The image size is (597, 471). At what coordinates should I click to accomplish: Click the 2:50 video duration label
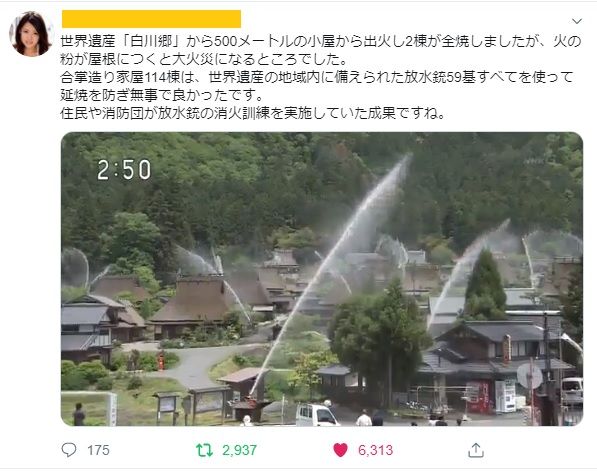[124, 170]
